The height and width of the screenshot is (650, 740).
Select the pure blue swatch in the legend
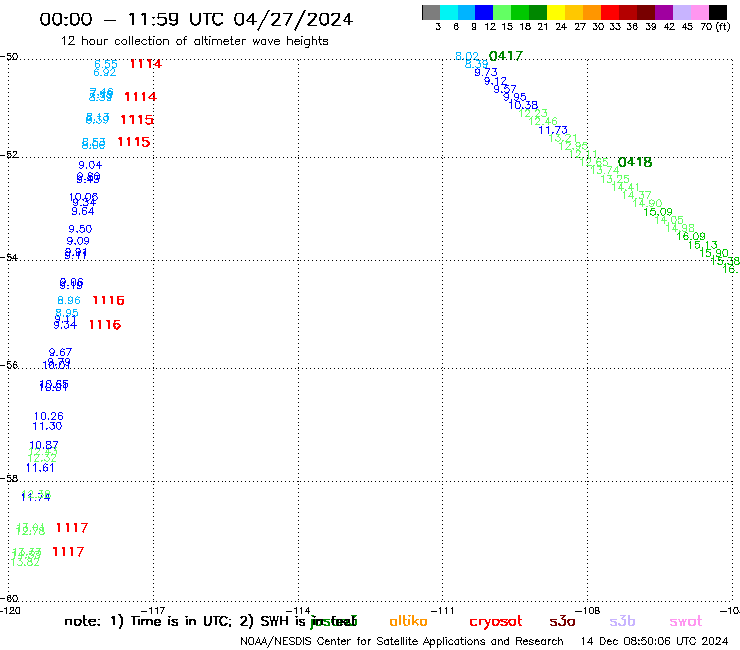pyautogui.click(x=484, y=12)
